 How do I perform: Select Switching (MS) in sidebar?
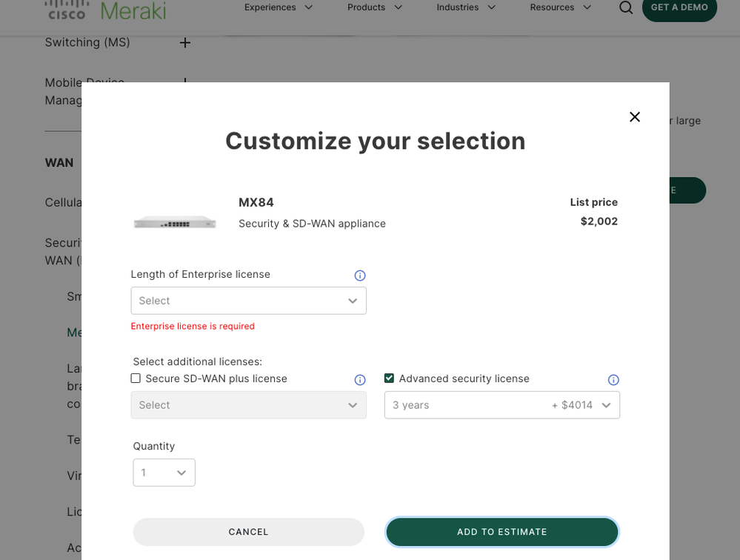point(87,42)
